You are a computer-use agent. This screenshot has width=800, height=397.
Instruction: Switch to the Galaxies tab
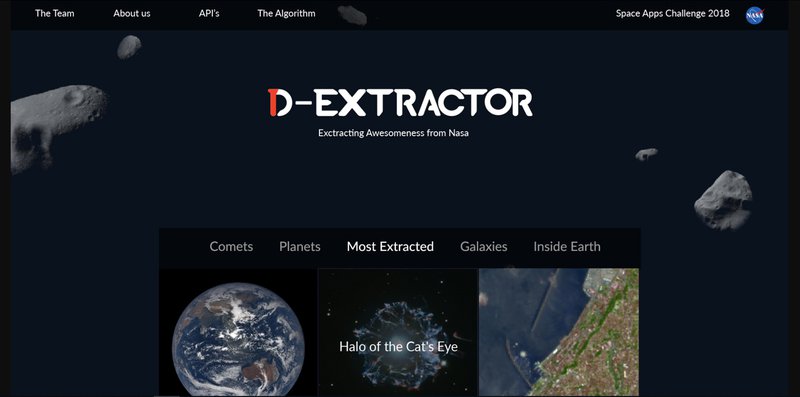coord(484,246)
